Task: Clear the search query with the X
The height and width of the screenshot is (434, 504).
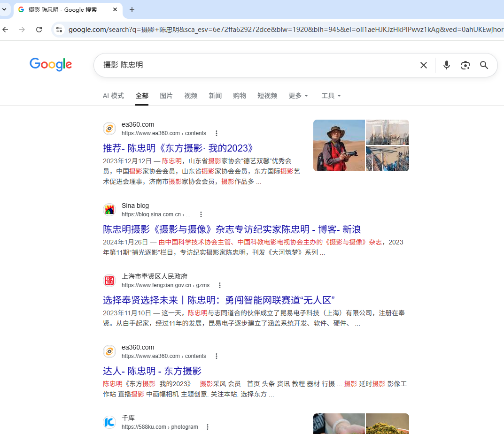Action: pos(423,65)
